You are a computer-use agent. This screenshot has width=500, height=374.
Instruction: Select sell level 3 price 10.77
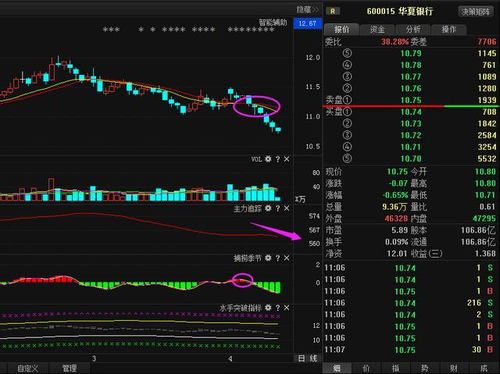(x=411, y=77)
